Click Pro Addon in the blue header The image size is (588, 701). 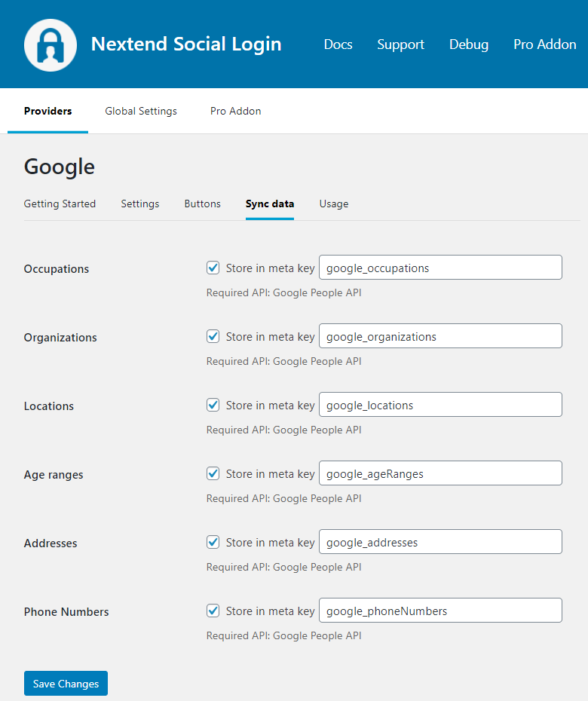click(544, 44)
